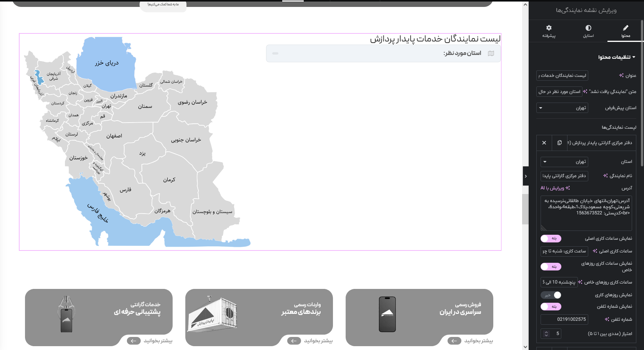
Task: Collapse the editor side panel arrow
Action: [526, 176]
